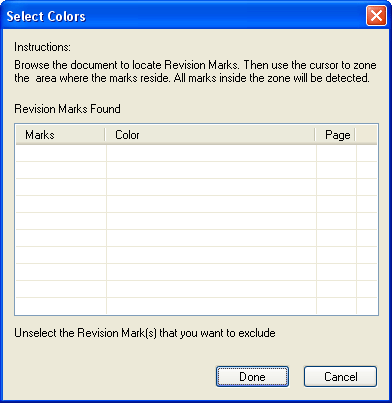
Task: Sort list by the Page column header
Action: (x=335, y=135)
